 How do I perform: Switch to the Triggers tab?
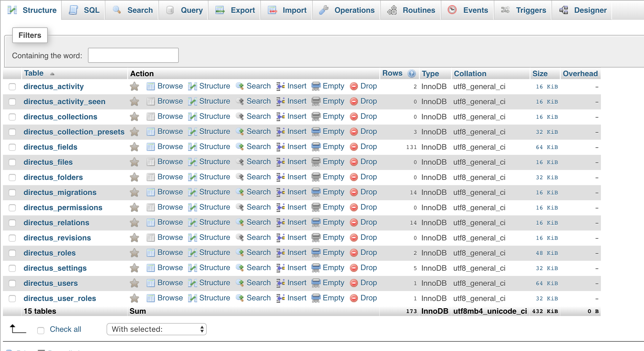click(523, 10)
